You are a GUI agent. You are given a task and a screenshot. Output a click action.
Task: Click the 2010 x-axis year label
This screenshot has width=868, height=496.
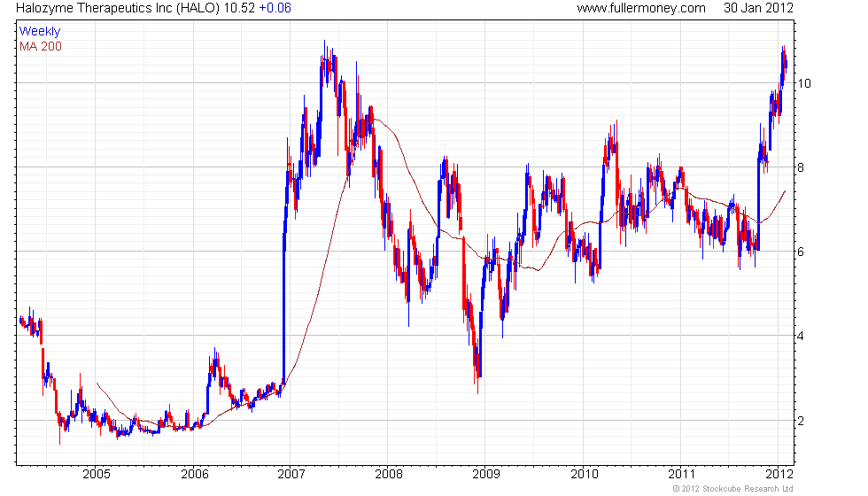tap(585, 474)
